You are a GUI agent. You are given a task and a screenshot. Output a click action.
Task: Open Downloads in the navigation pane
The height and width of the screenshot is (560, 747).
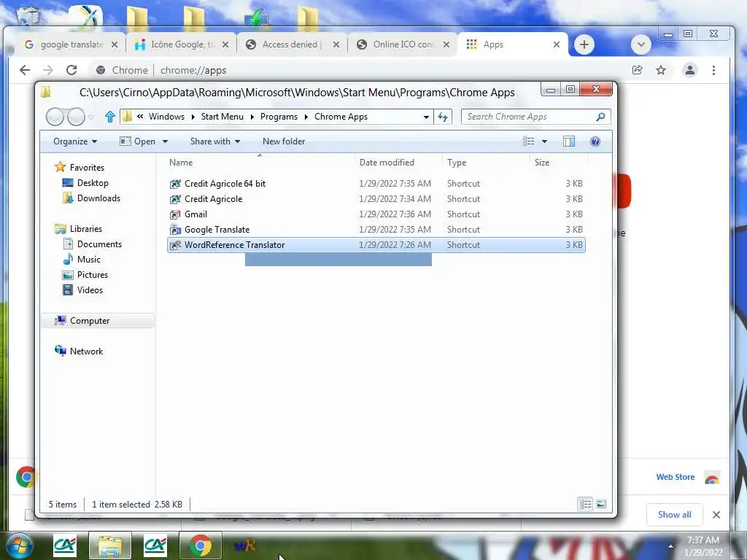[x=98, y=198]
